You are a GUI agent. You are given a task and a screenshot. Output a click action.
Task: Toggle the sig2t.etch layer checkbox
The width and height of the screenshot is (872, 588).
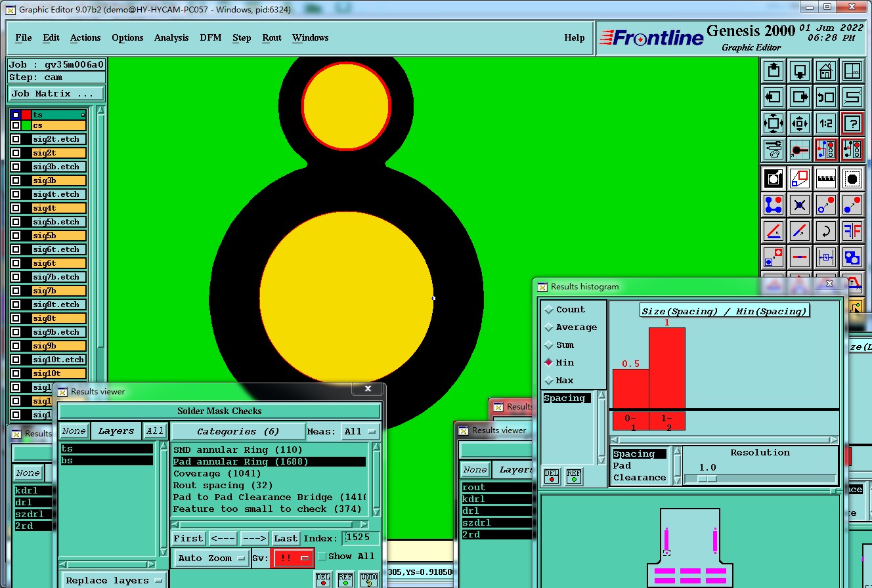pos(16,139)
